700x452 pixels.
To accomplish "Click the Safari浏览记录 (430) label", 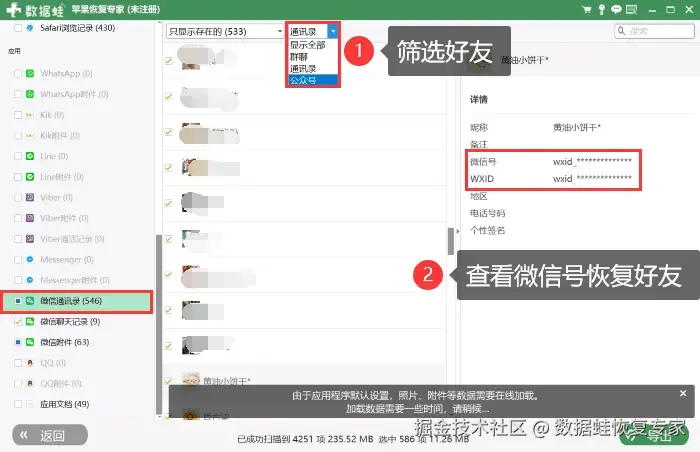I will pyautogui.click(x=78, y=28).
